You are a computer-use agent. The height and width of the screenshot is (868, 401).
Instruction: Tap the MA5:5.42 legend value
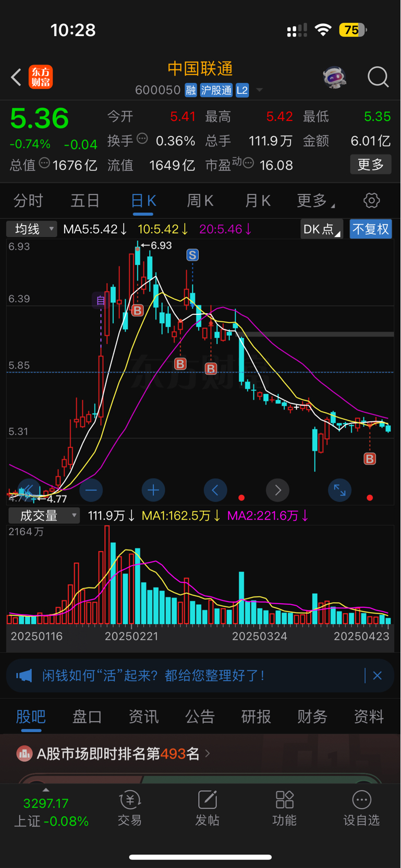tap(95, 229)
